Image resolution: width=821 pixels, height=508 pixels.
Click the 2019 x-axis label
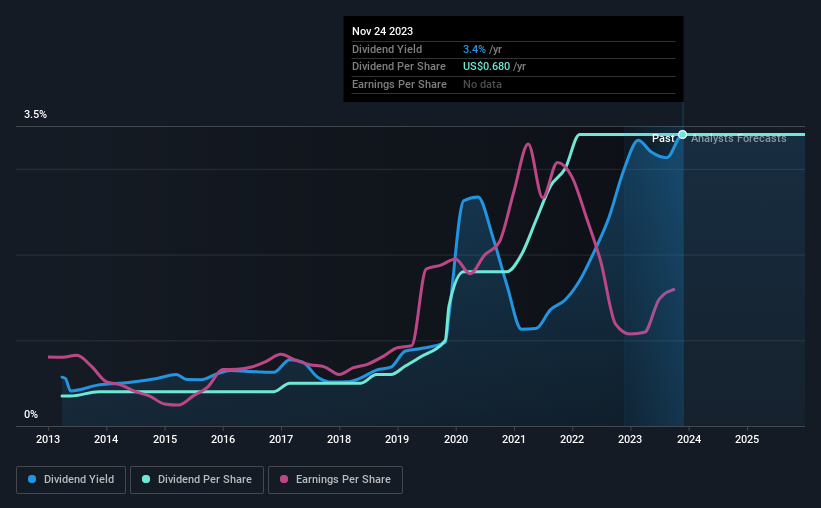click(397, 439)
